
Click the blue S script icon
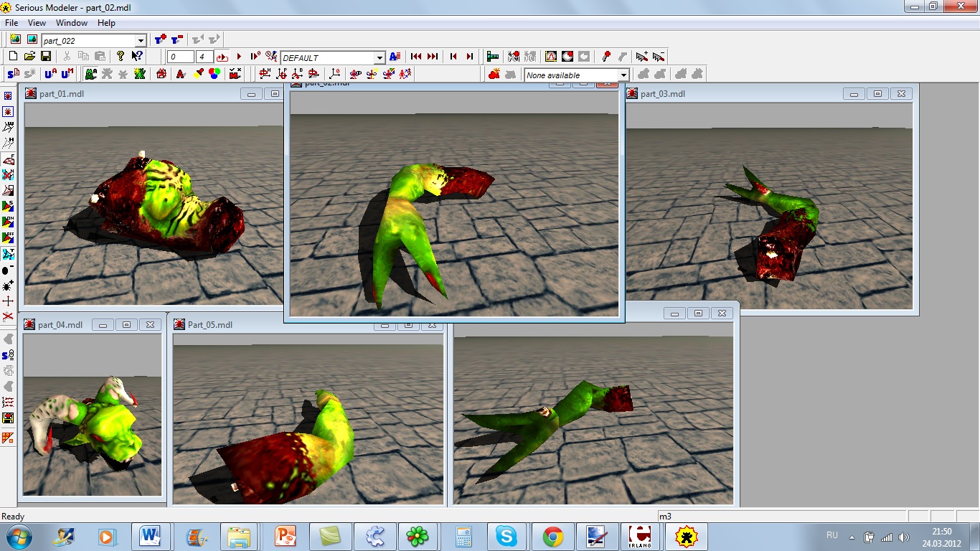pos(13,73)
